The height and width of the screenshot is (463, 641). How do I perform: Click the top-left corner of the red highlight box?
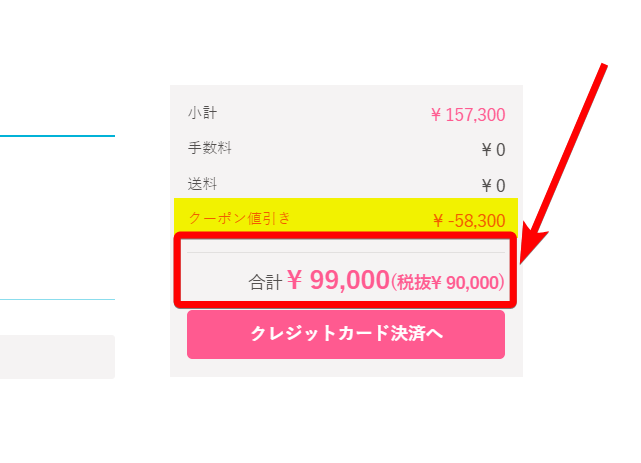(x=179, y=238)
